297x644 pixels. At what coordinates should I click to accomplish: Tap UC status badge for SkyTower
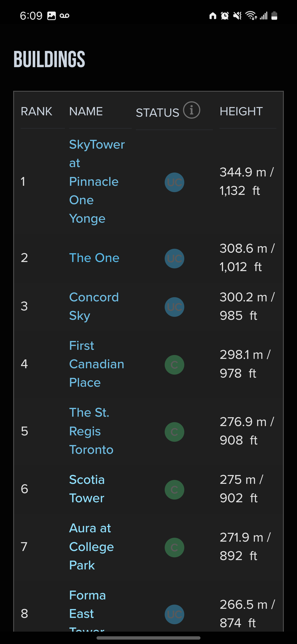click(x=174, y=182)
